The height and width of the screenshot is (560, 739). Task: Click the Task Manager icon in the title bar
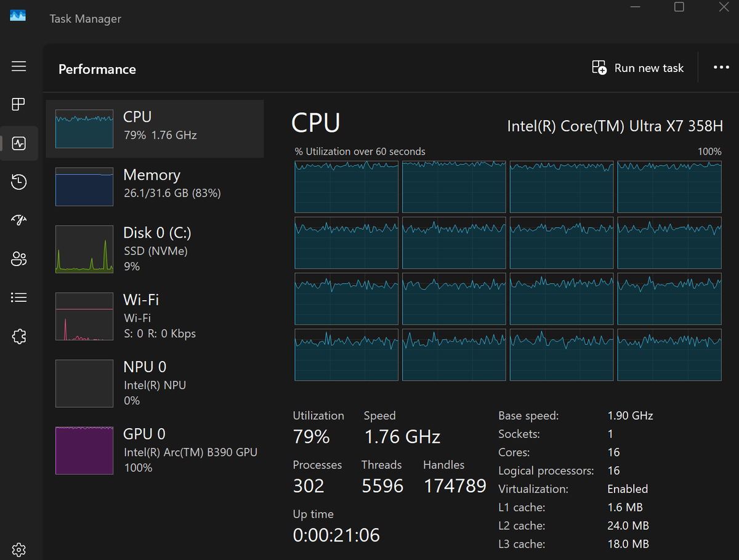(18, 15)
